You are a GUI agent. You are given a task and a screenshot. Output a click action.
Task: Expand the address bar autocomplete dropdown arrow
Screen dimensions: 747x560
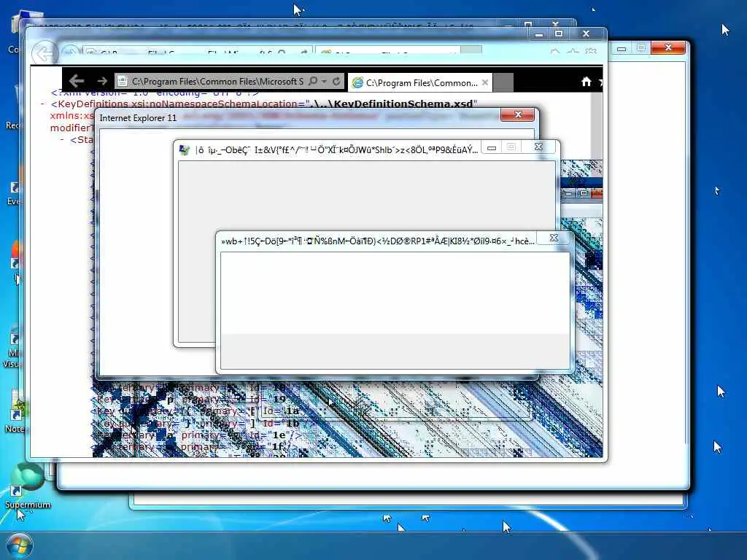pyautogui.click(x=325, y=82)
